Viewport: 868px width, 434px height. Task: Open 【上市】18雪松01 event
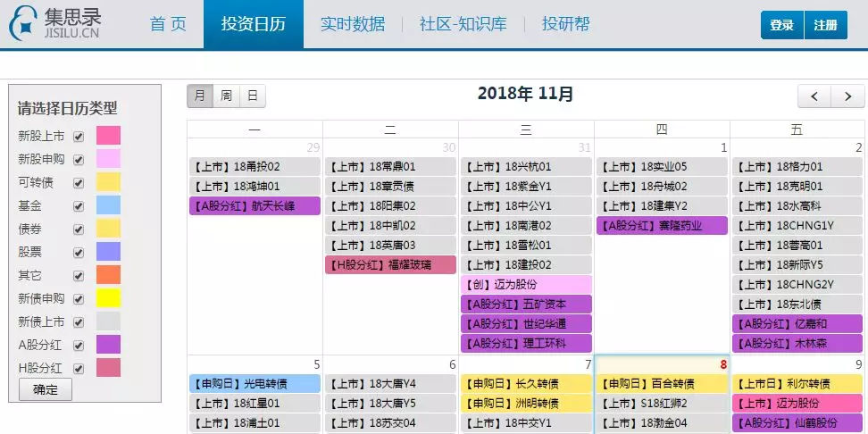(527, 246)
